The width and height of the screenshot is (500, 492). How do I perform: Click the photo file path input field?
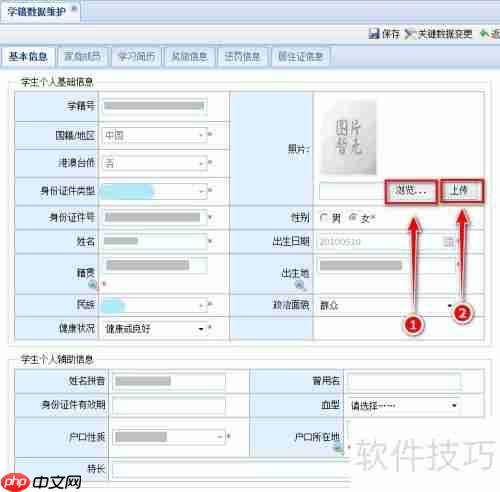coord(352,191)
